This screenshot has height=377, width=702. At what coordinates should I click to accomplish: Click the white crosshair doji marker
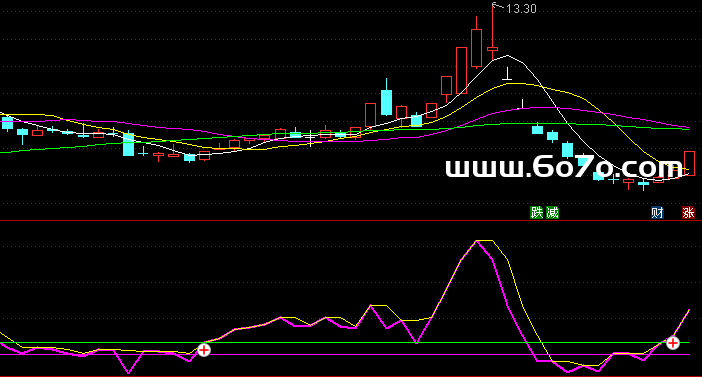coord(310,138)
